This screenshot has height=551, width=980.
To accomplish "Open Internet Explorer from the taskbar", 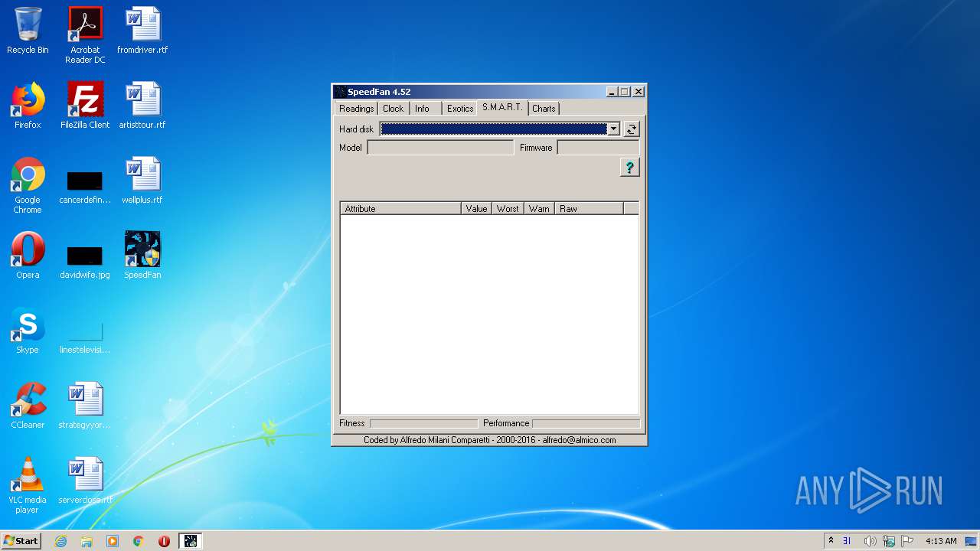I will coord(60,541).
